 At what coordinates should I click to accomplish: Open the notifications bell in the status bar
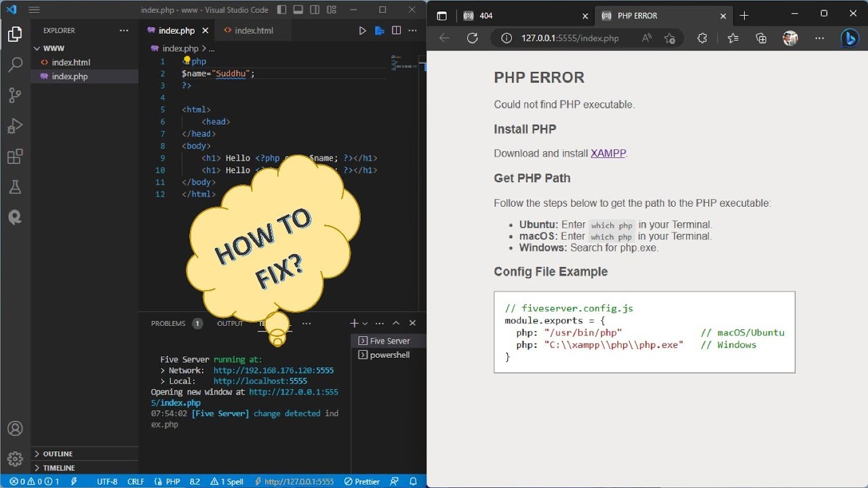click(x=413, y=481)
